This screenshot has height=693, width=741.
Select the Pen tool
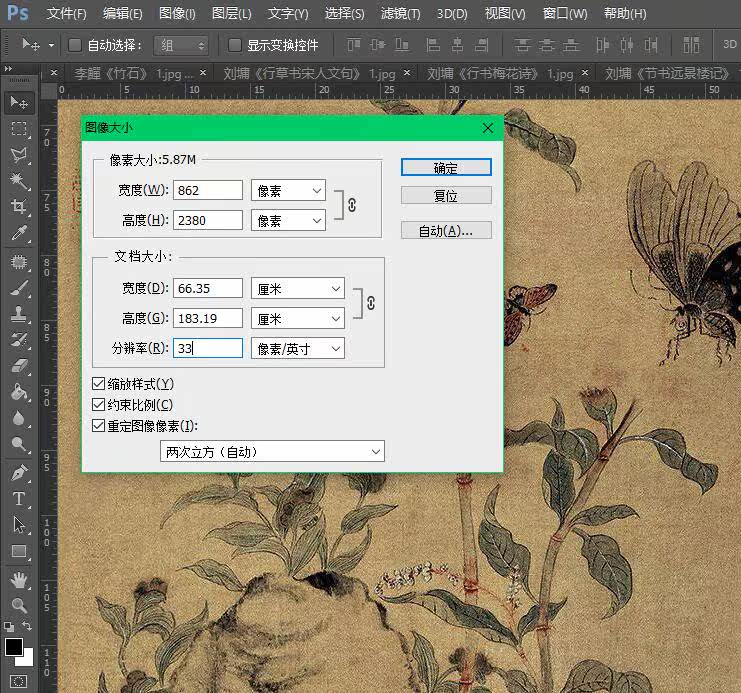tap(19, 473)
